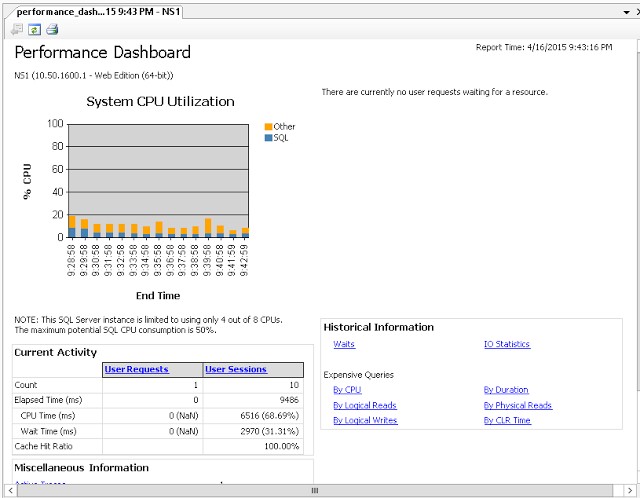Viewport: 640px width, 498px height.
Task: Open the User Requests report link
Action: click(136, 369)
